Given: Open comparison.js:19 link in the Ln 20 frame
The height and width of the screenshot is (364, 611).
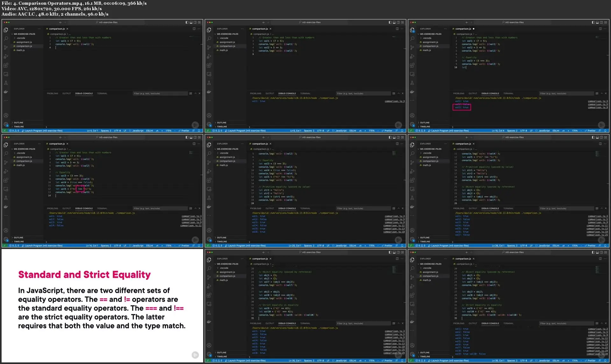Looking at the screenshot, I should [x=394, y=232].
